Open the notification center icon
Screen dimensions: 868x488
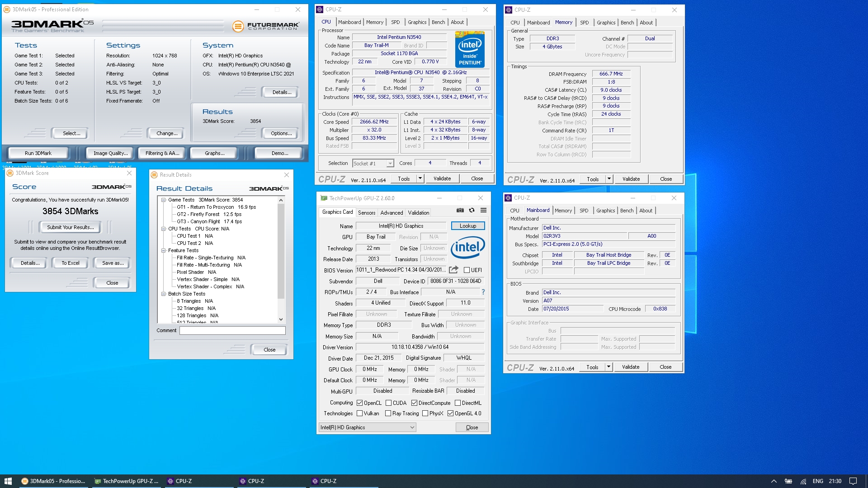coord(853,481)
